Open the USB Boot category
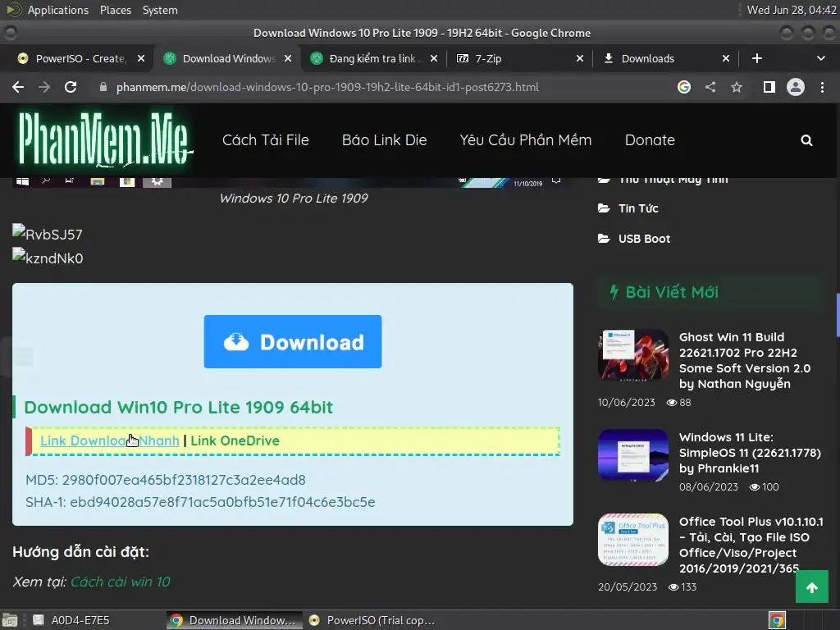The image size is (840, 630). point(645,239)
